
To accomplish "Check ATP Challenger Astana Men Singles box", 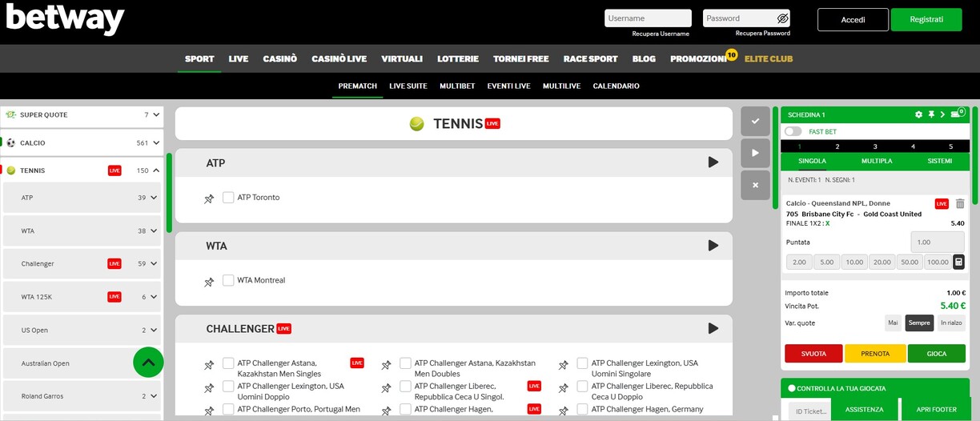I will (228, 363).
